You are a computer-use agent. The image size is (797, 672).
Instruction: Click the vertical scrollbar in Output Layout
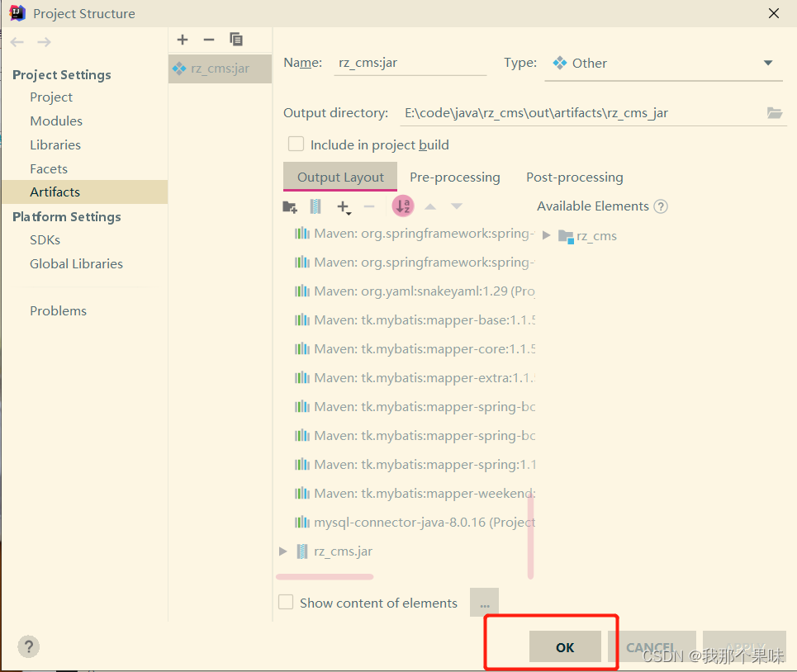(x=531, y=536)
